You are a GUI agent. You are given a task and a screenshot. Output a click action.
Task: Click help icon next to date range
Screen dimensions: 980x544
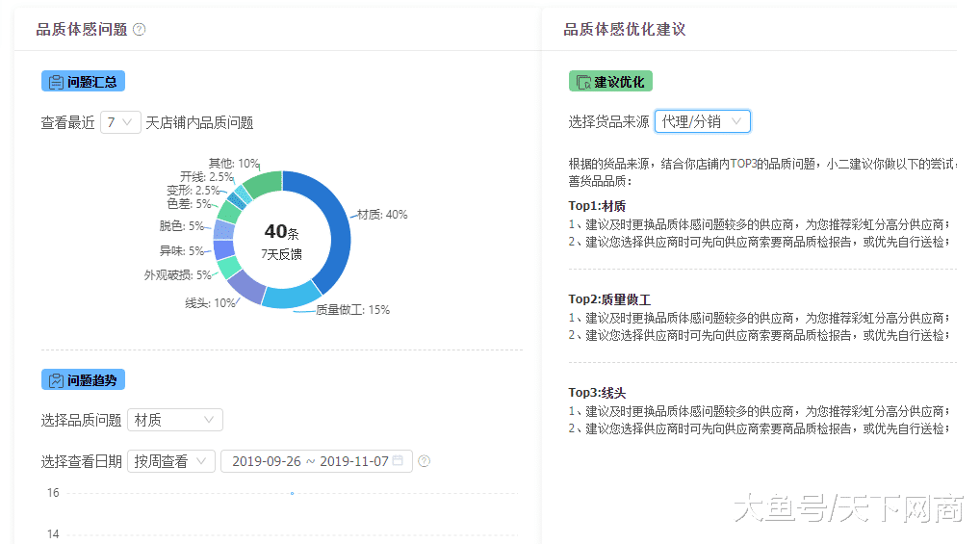click(425, 461)
